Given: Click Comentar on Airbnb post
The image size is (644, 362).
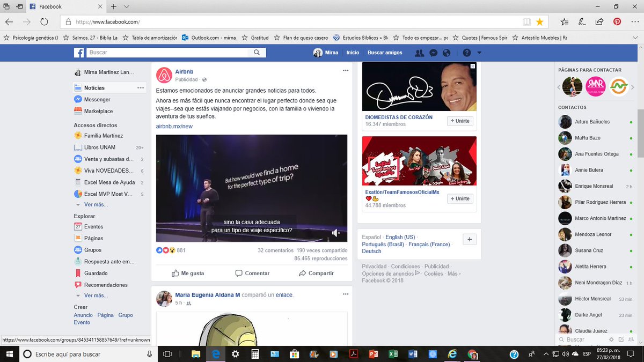Looking at the screenshot, I should point(252,273).
